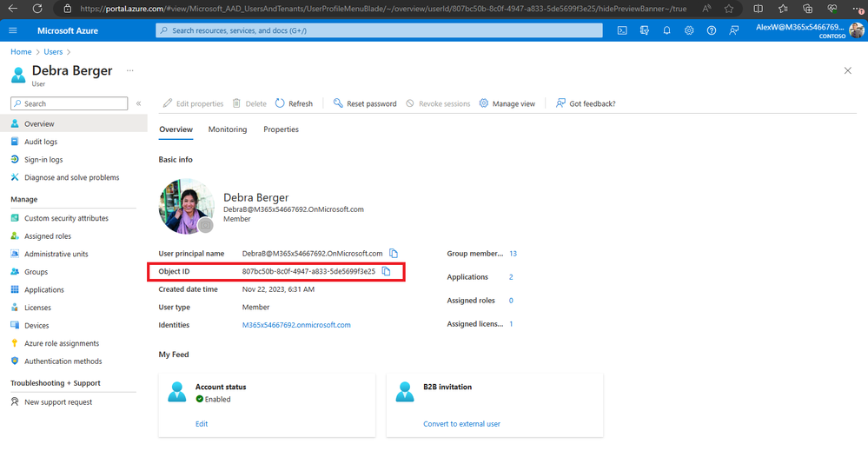
Task: Copy the Object ID value
Action: [x=387, y=271]
